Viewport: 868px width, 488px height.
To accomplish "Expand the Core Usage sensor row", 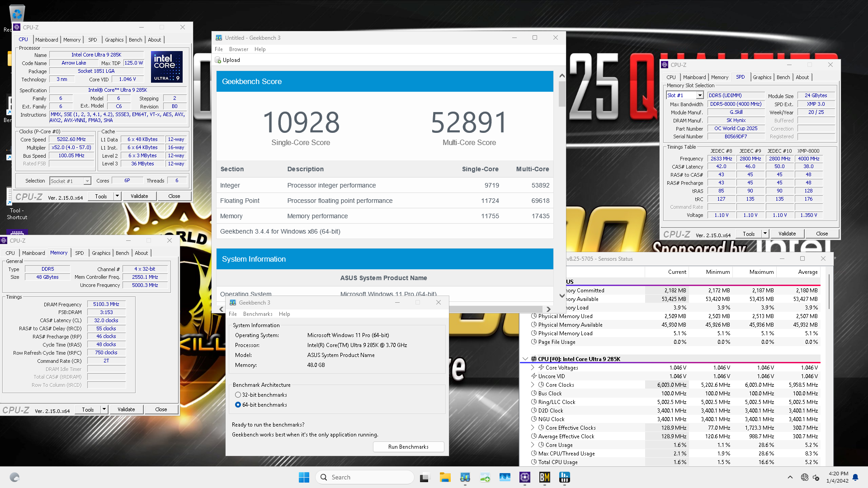I will coord(533,445).
